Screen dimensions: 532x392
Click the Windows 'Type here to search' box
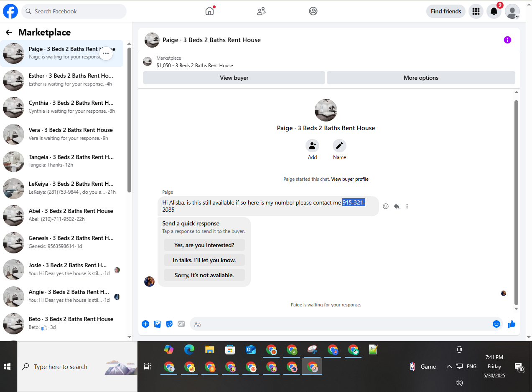77,367
